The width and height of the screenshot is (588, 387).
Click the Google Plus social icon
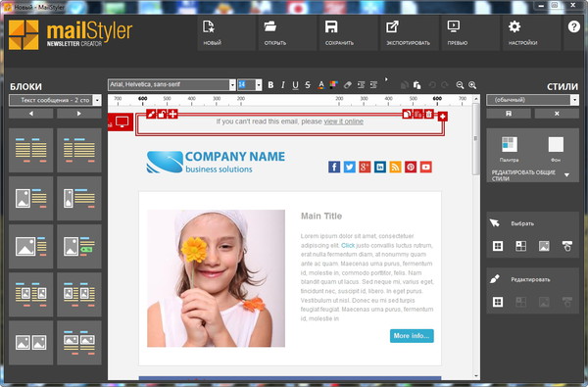point(365,167)
